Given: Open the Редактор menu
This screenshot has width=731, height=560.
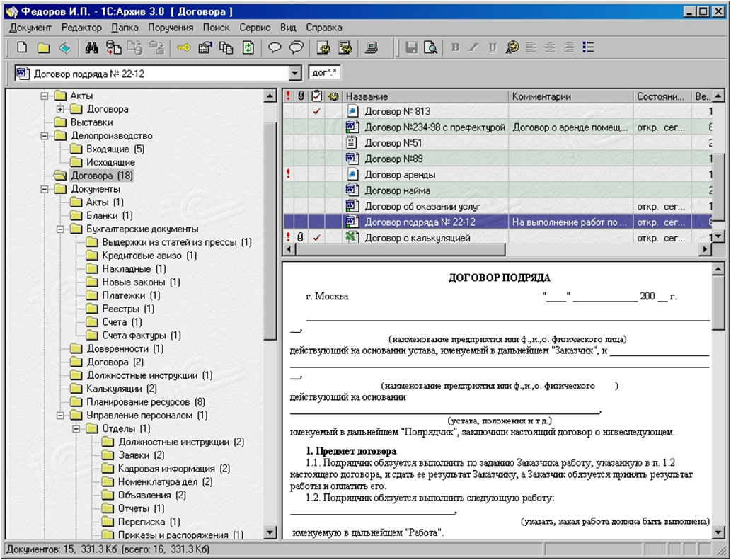Looking at the screenshot, I should [81, 28].
